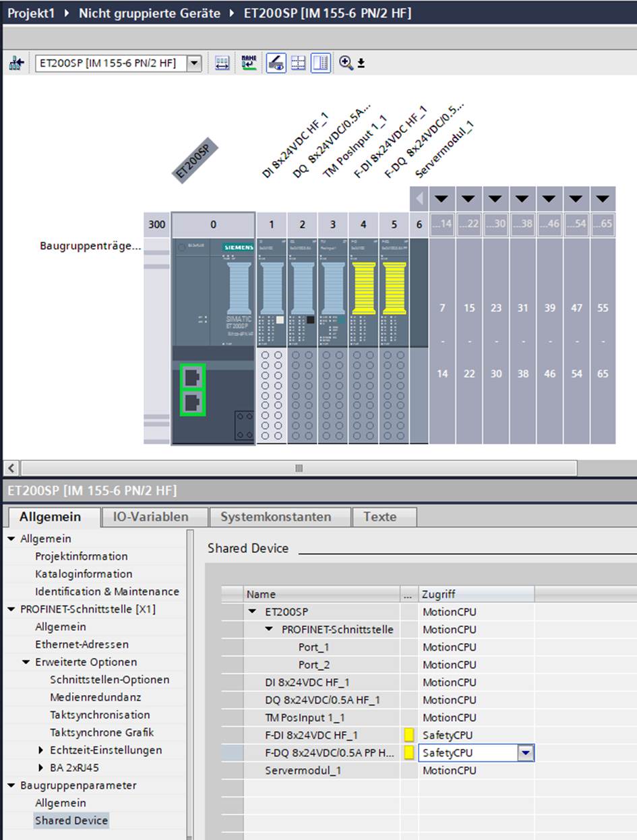Open Kataloginformation in the properties tree
637x840 pixels.
tap(84, 574)
